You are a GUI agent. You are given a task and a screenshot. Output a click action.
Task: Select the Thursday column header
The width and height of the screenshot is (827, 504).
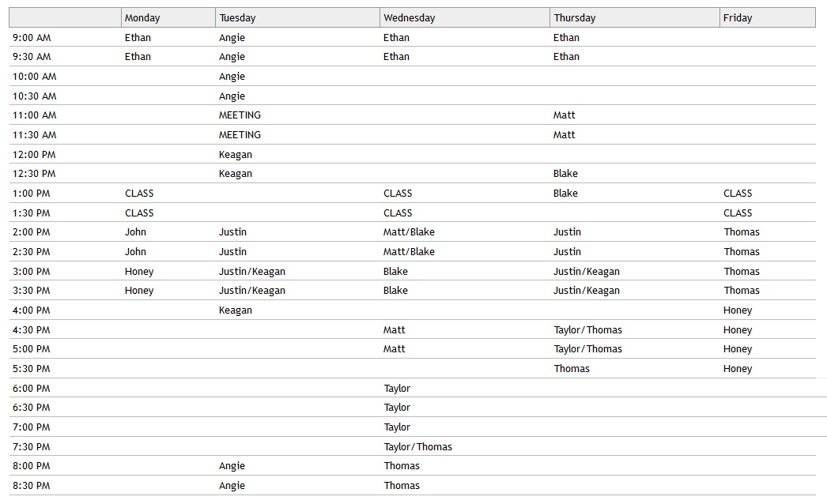tap(575, 18)
